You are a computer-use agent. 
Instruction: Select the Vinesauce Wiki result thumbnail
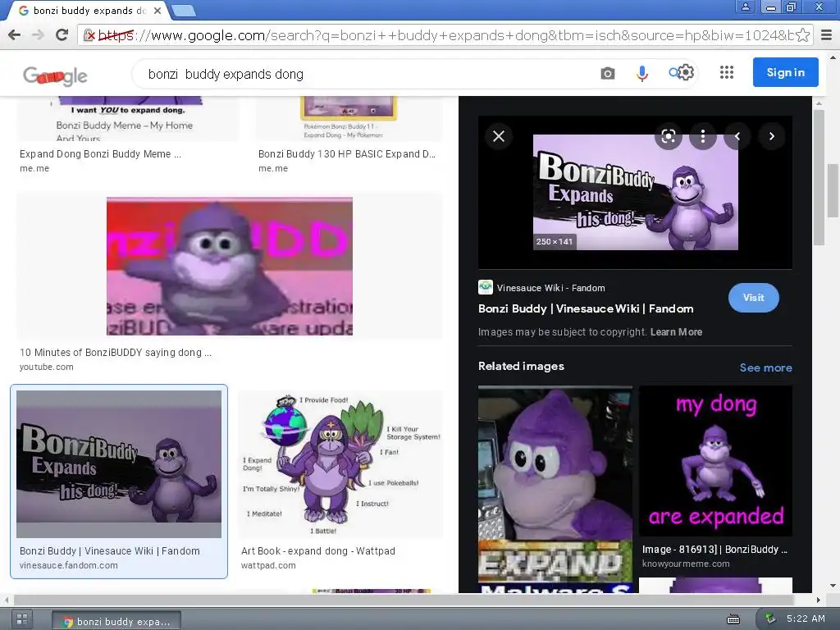pyautogui.click(x=119, y=464)
